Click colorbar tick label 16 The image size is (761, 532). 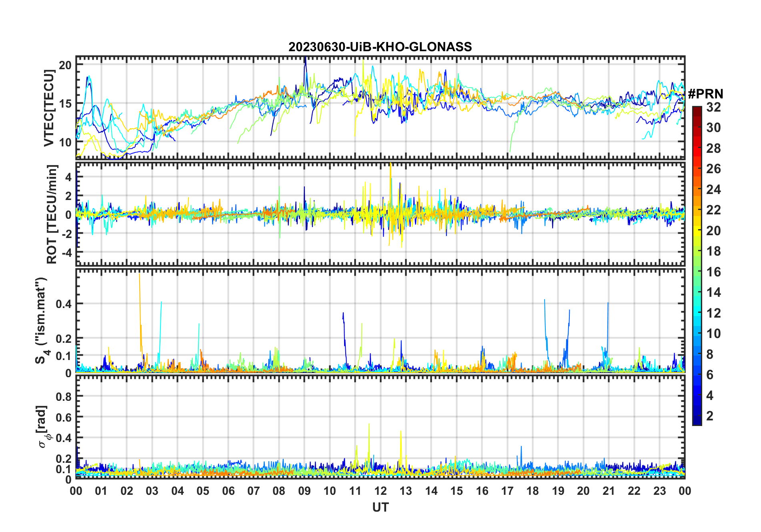tap(713, 272)
